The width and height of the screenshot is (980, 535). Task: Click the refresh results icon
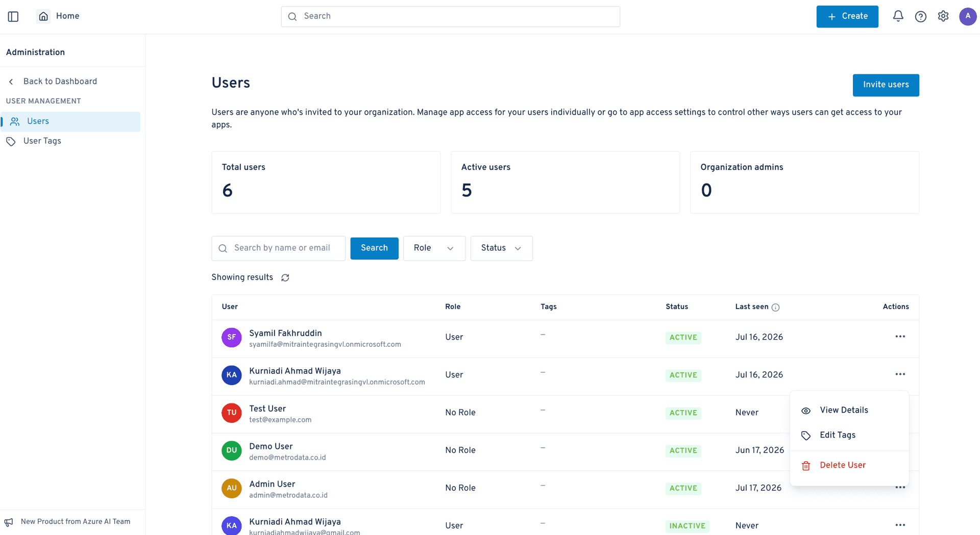285,277
